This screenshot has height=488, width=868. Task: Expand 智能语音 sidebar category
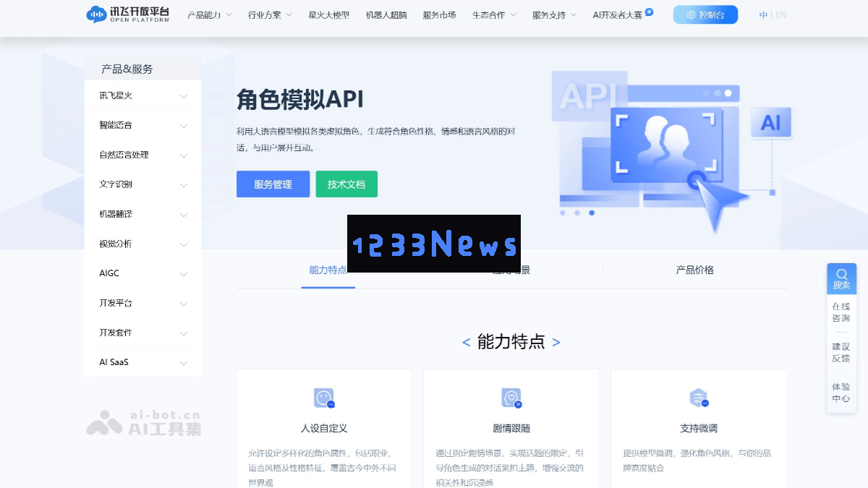click(x=142, y=125)
